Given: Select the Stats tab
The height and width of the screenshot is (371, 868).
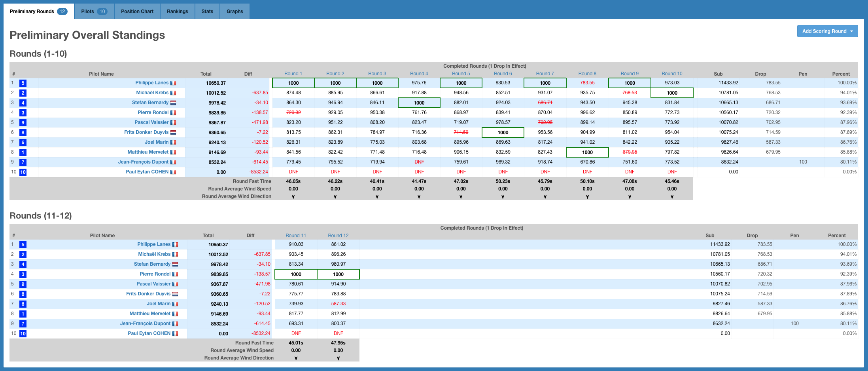Looking at the screenshot, I should pyautogui.click(x=207, y=11).
